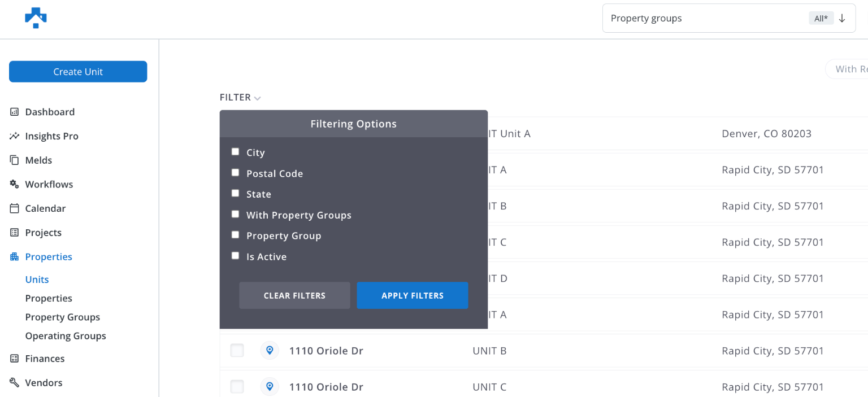The width and height of the screenshot is (868, 397).
Task: Click the Projects list icon
Action: point(15,233)
